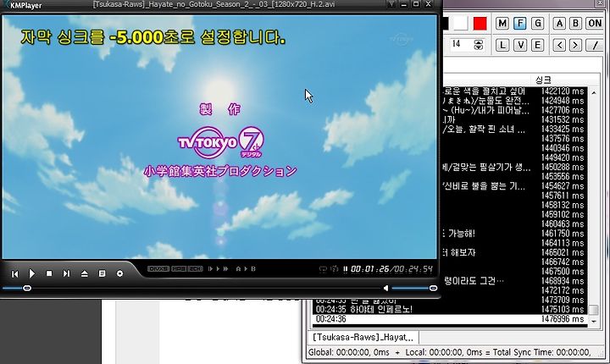The height and width of the screenshot is (364, 610).
Task: Click the M button in subtitle toolbar
Action: (502, 24)
